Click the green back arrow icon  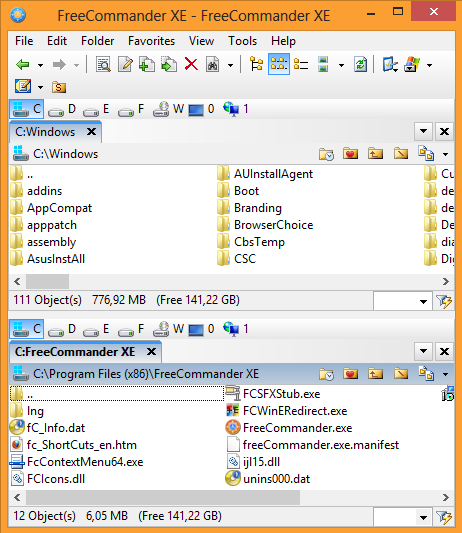pyautogui.click(x=23, y=64)
